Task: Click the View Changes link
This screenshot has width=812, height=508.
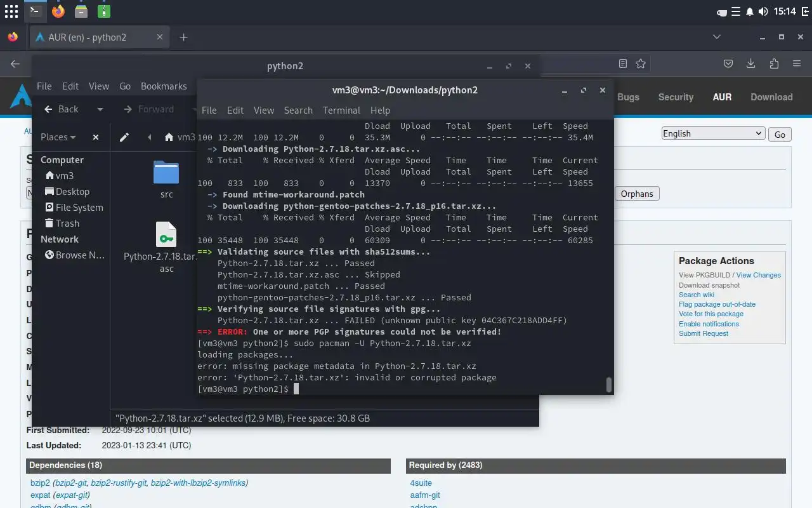Action: 758,275
